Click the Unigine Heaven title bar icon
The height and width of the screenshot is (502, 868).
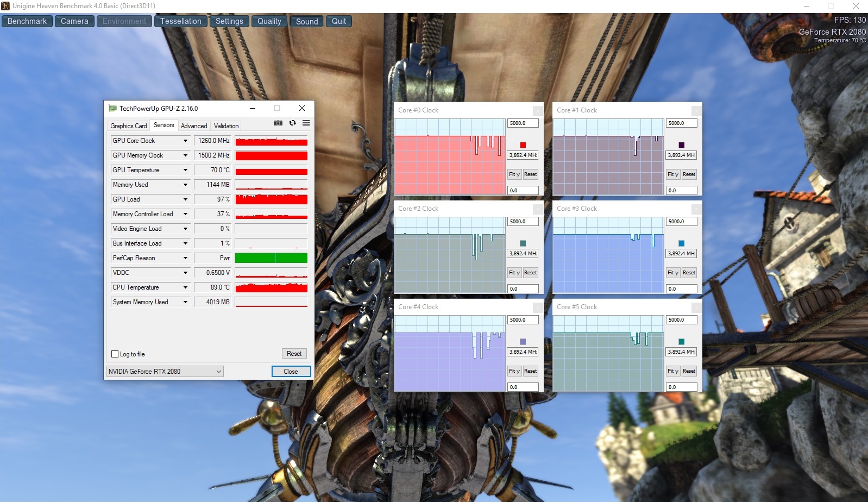pyautogui.click(x=5, y=6)
